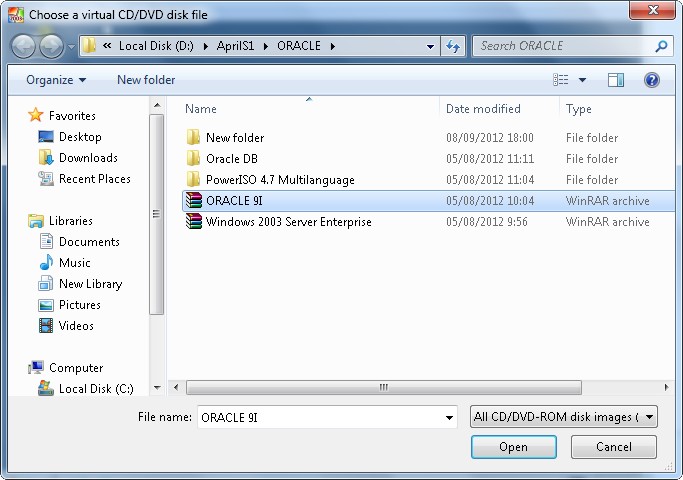Click the Videos filmstrip icon

(46, 325)
